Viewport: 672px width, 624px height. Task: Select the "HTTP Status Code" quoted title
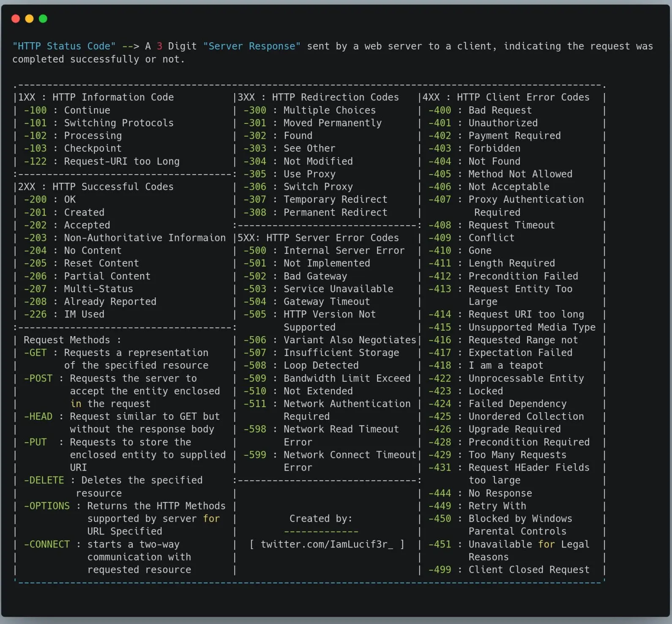tap(64, 46)
